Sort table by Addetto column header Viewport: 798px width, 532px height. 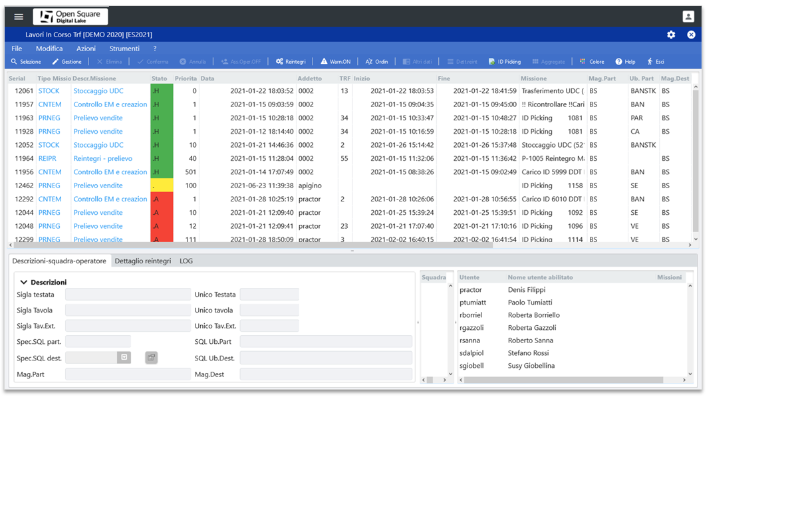310,78
